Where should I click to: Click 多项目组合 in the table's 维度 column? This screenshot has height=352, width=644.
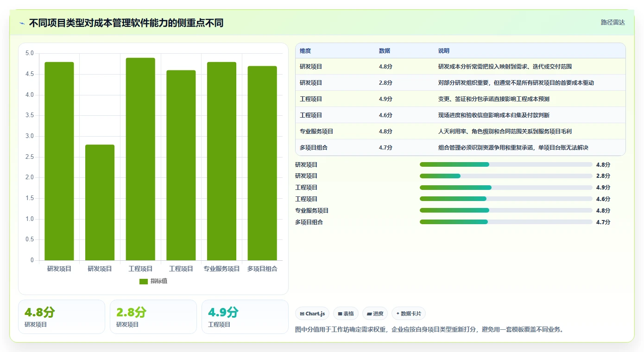[314, 148]
